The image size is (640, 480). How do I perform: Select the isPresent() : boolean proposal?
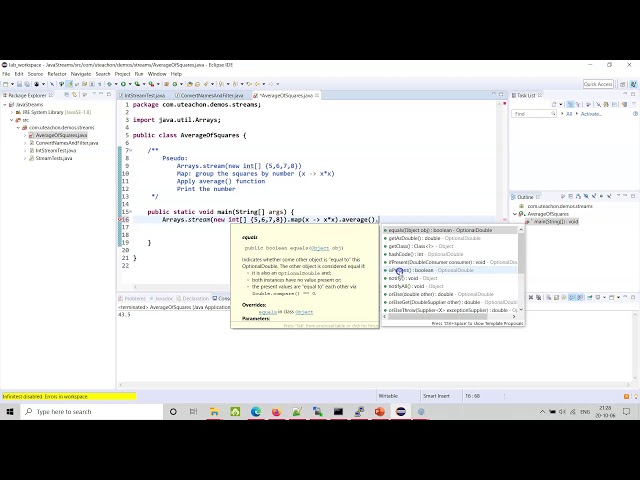(450, 270)
